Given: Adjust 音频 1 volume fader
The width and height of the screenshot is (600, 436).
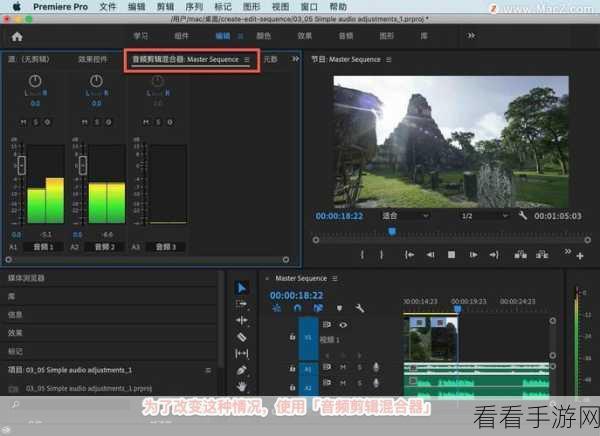Looking at the screenshot, I should click(22, 165).
